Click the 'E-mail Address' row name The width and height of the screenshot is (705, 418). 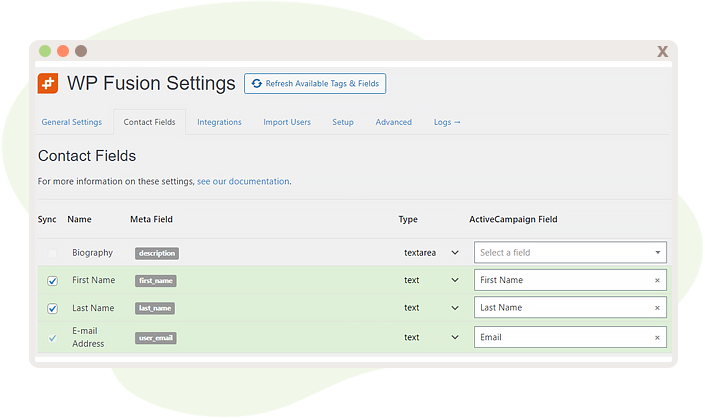(x=88, y=337)
